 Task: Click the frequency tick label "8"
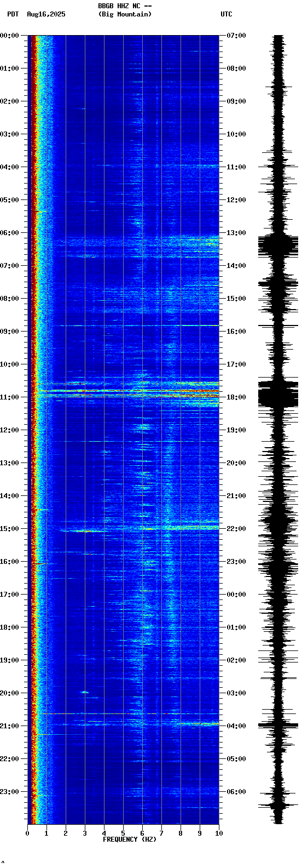[x=181, y=833]
